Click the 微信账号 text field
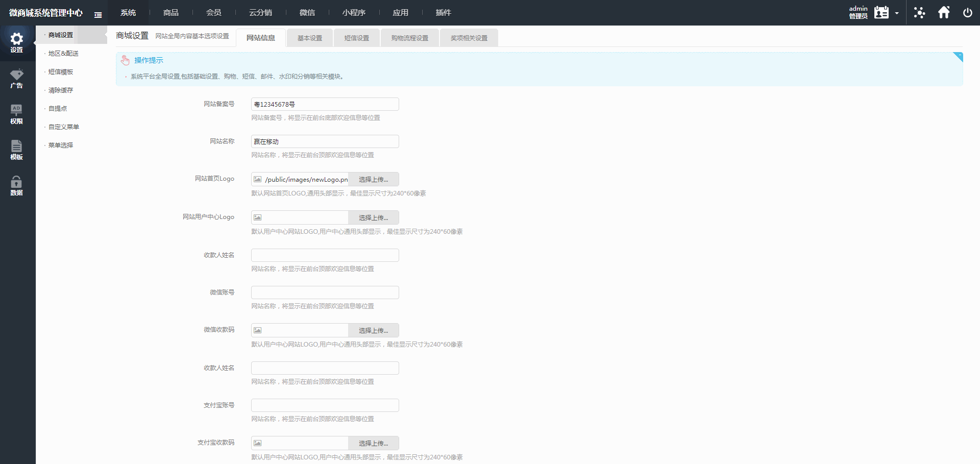Screen dimensions: 980x464 tap(325, 292)
